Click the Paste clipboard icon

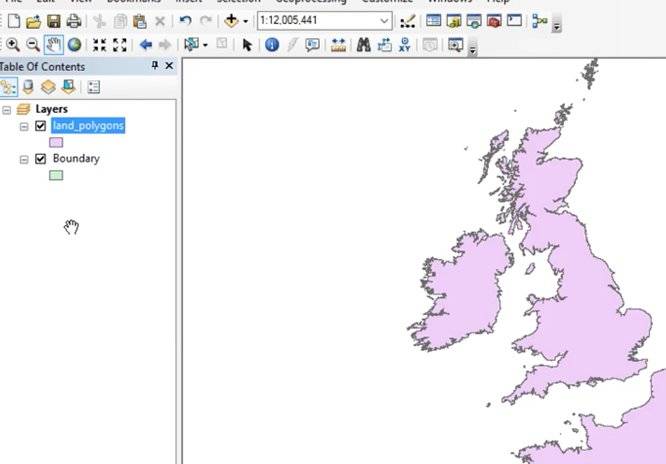(x=140, y=21)
